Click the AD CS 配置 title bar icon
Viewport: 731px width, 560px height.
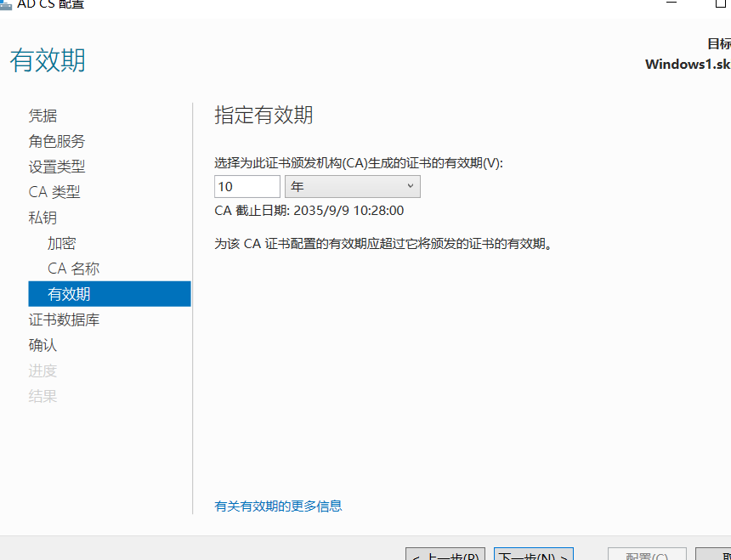point(6,3)
